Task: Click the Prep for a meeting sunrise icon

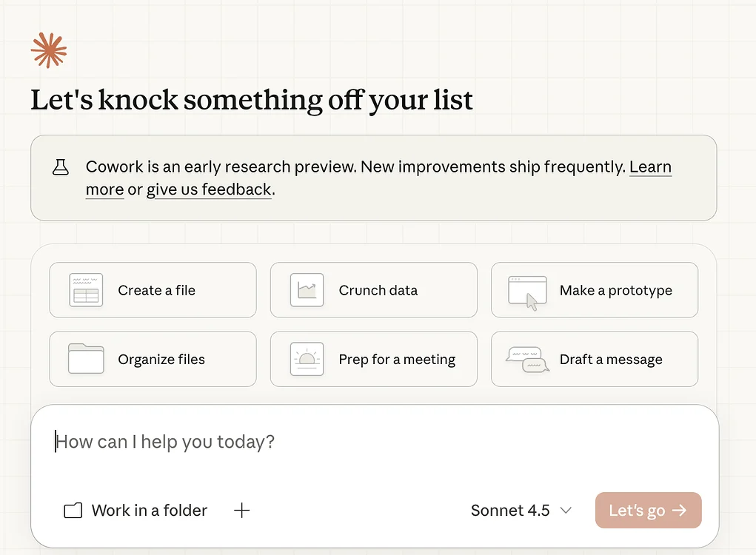Action: (307, 359)
